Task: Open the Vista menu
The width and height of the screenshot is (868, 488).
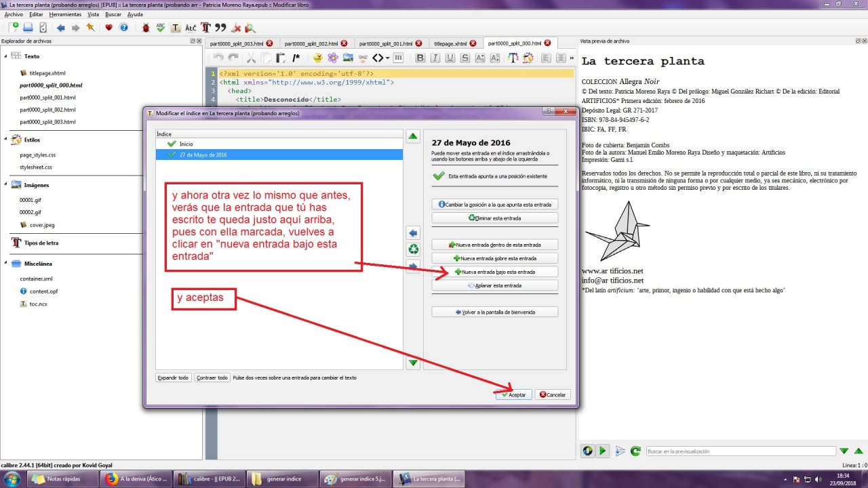Action: (x=93, y=14)
